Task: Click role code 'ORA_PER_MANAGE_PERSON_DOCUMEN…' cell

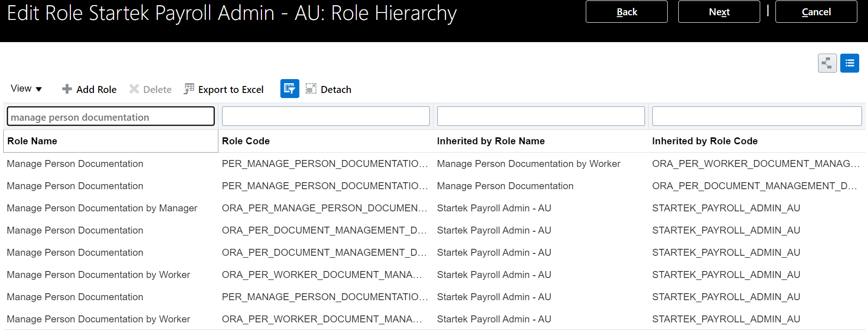Action: point(324,208)
